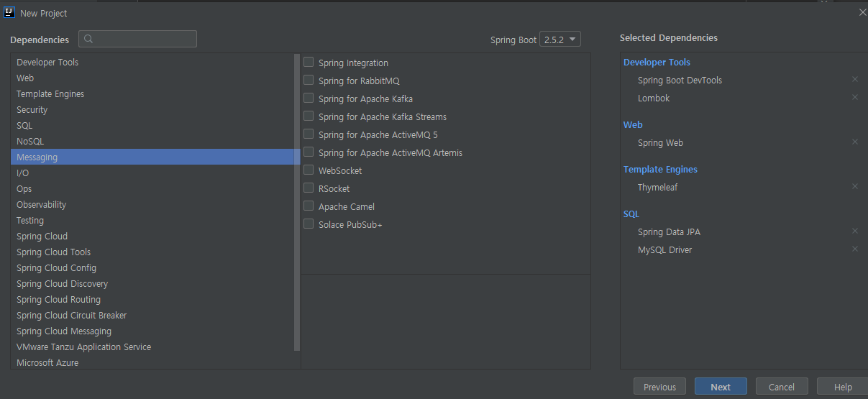Close the New Project dialog
Image resolution: width=868 pixels, height=399 pixels.
pos(862,13)
